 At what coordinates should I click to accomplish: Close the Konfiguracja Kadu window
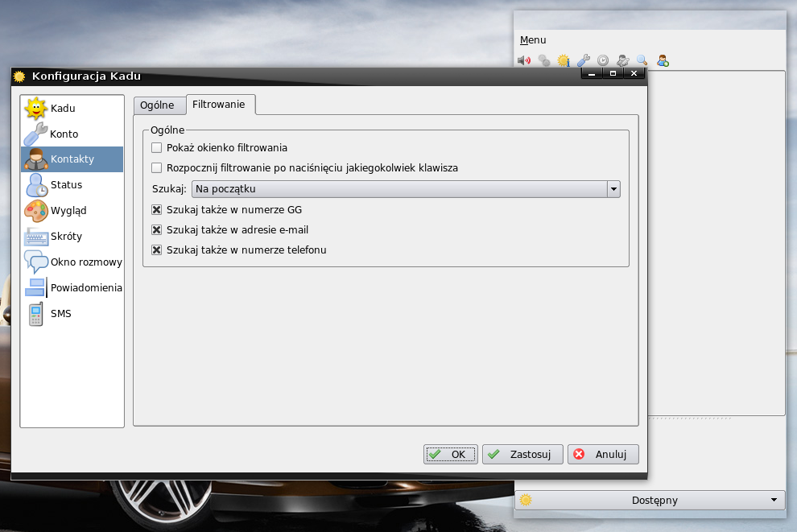pyautogui.click(x=634, y=74)
